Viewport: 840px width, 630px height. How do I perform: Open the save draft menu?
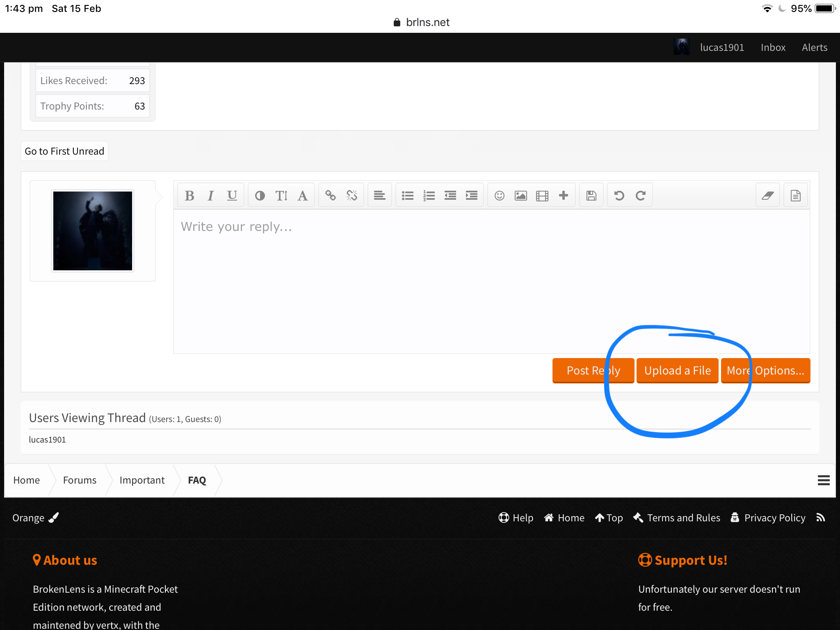click(x=591, y=196)
